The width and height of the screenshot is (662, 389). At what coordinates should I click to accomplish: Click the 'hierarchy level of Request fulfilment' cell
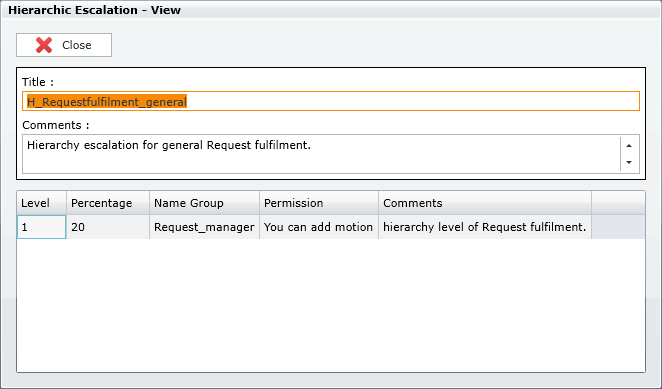point(485,227)
